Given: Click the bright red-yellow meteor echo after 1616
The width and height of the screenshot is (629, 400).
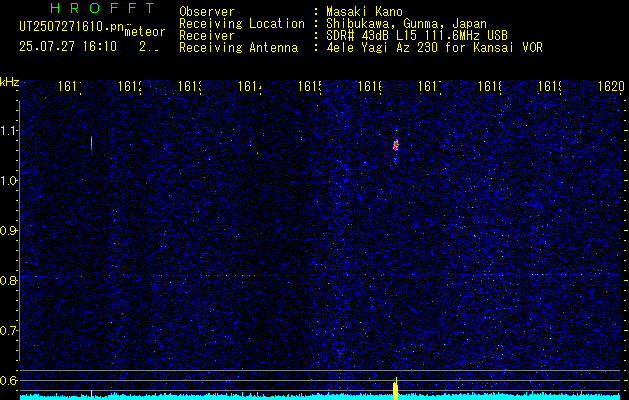Looking at the screenshot, I should tap(396, 145).
